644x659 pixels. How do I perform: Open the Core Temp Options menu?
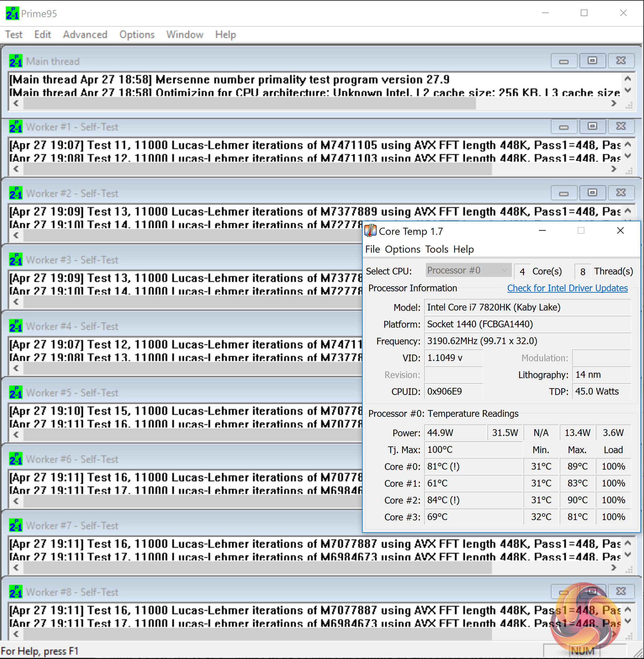click(402, 249)
